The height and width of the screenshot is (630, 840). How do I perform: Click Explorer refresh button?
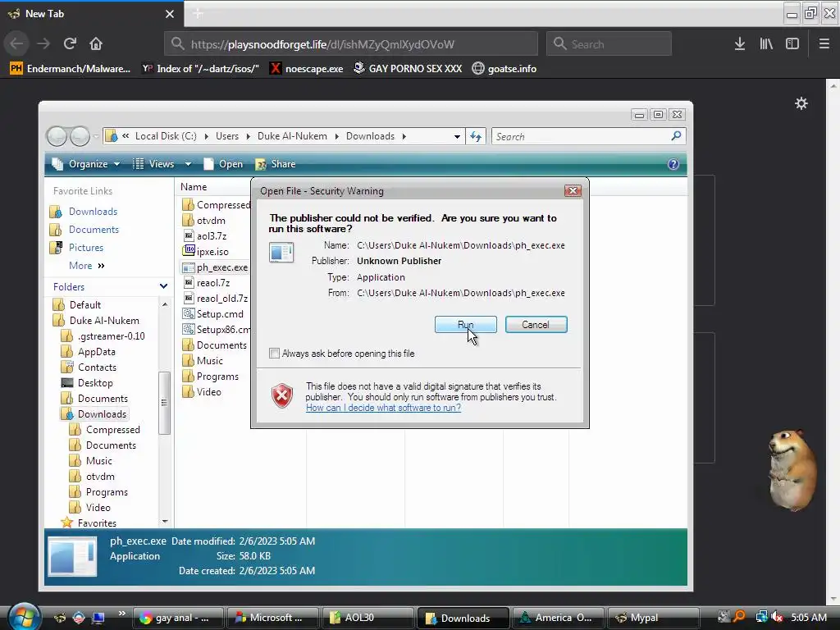click(x=476, y=137)
